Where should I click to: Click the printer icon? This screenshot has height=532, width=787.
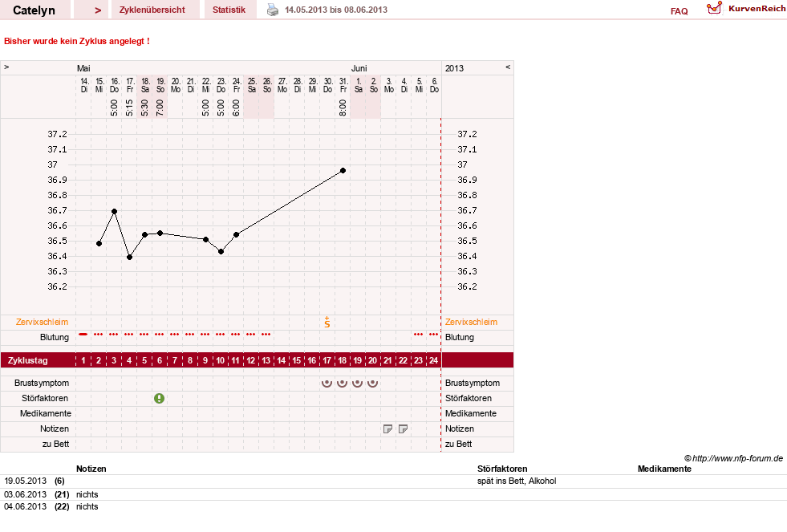(273, 10)
